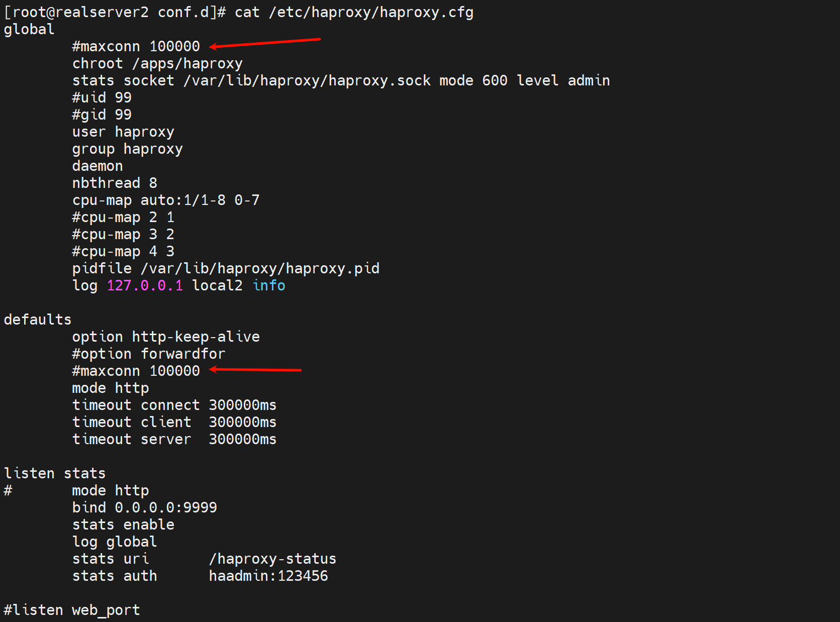Click the chroot /apps/haproxy line
The image size is (840, 622).
157,64
